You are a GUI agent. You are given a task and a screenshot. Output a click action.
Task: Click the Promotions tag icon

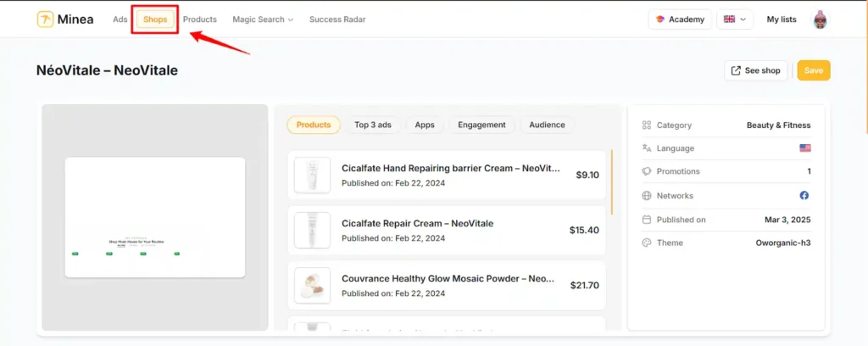point(646,171)
